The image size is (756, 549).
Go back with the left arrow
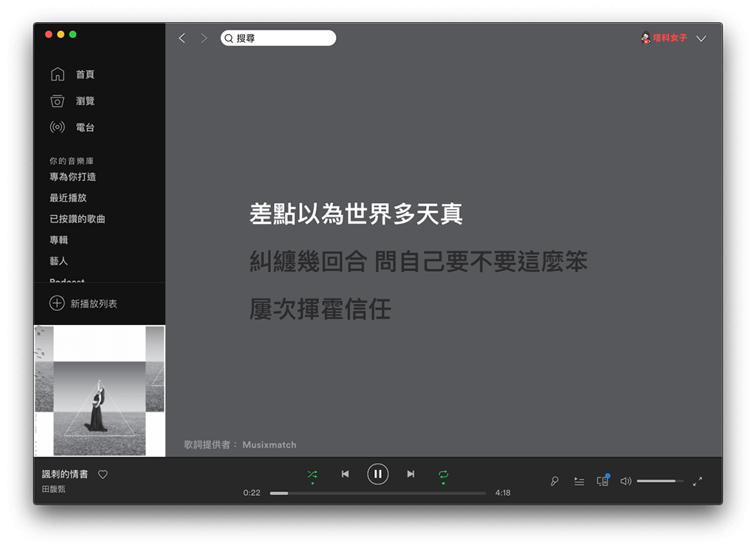182,38
